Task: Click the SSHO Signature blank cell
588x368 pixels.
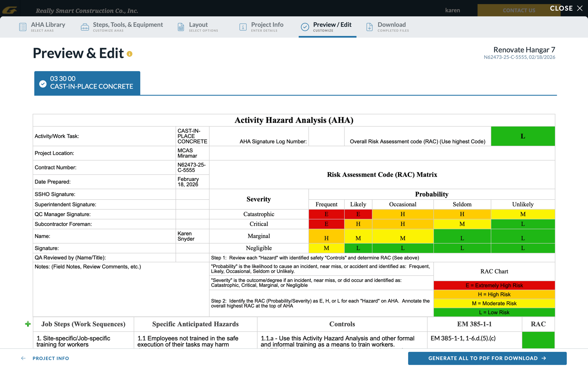Action: (x=192, y=194)
